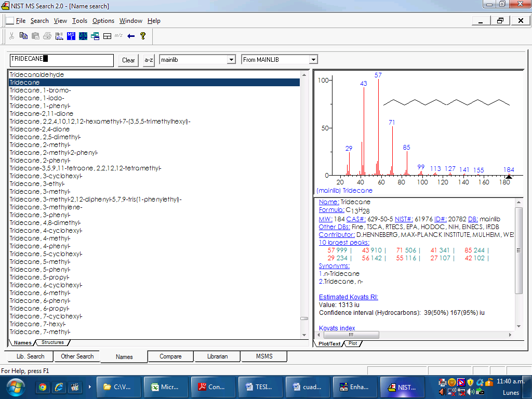Select Tridecane, 3-methylene- in the list
Viewport: 532px width, 399px height.
(x=154, y=207)
